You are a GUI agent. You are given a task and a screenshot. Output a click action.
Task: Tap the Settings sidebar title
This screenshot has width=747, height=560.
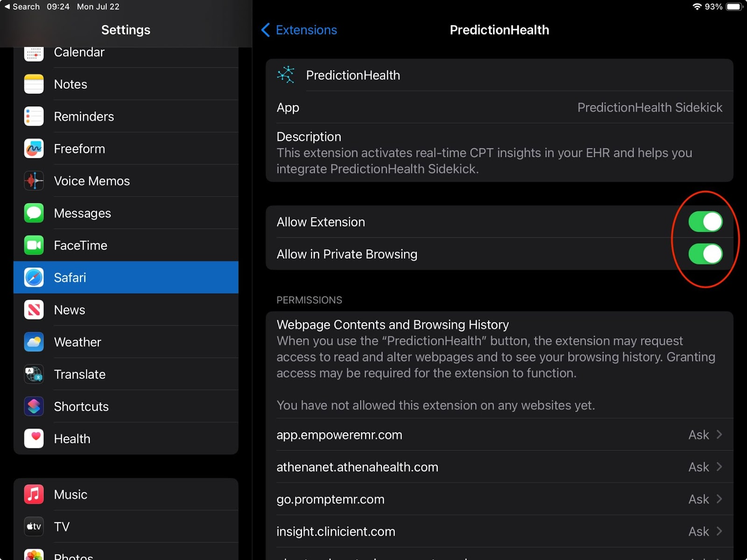pyautogui.click(x=126, y=30)
